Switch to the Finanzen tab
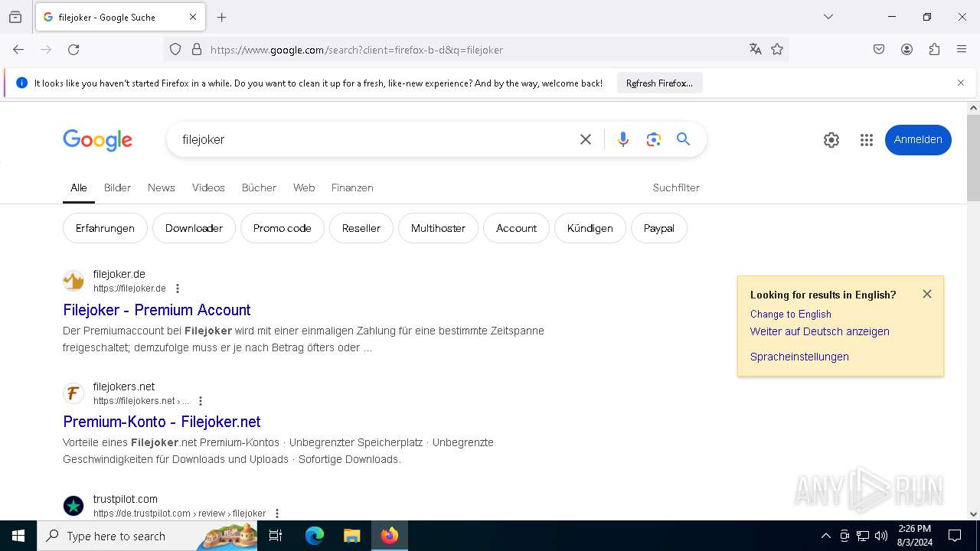This screenshot has height=551, width=980. click(352, 187)
